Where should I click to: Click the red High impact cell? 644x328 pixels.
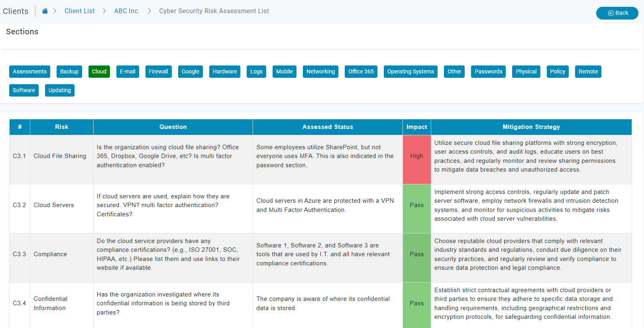click(x=416, y=156)
